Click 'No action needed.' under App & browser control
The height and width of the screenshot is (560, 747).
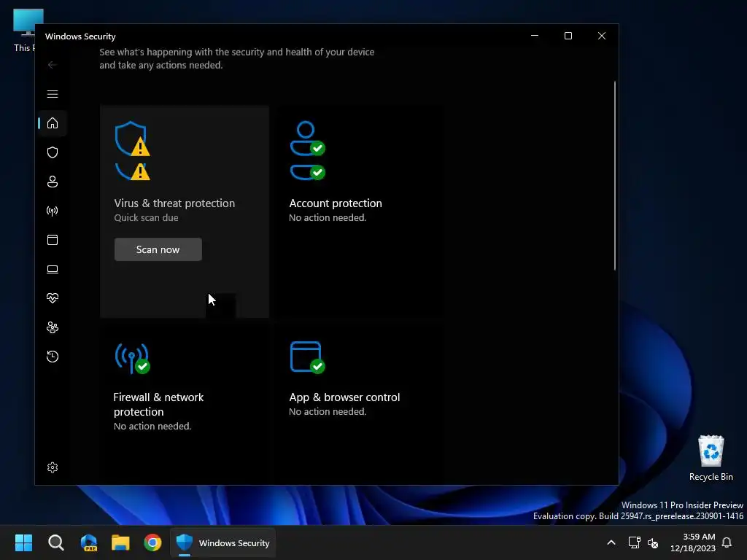tap(328, 411)
